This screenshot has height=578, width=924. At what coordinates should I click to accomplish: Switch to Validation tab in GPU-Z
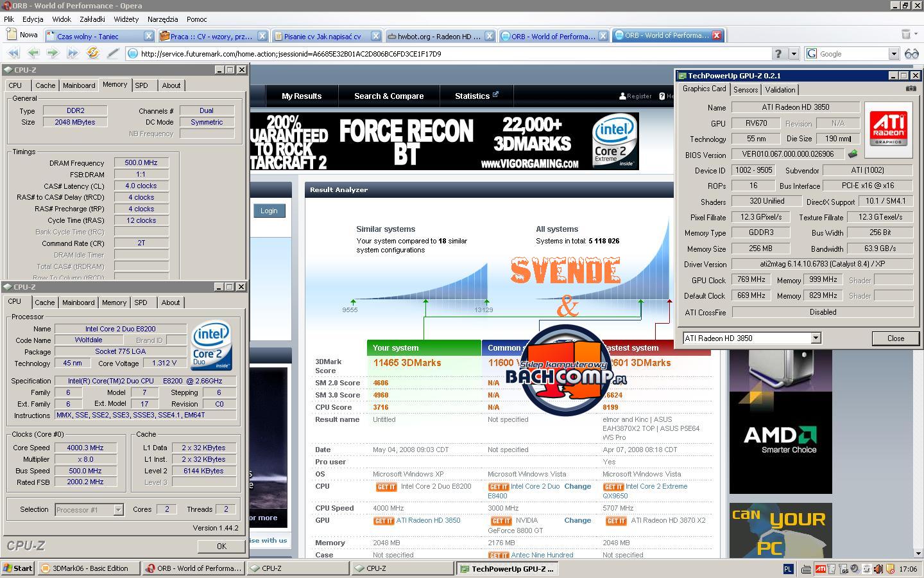pos(780,90)
